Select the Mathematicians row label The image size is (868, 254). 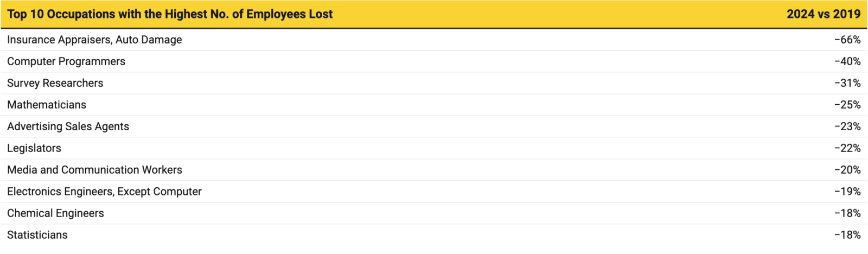tap(47, 105)
